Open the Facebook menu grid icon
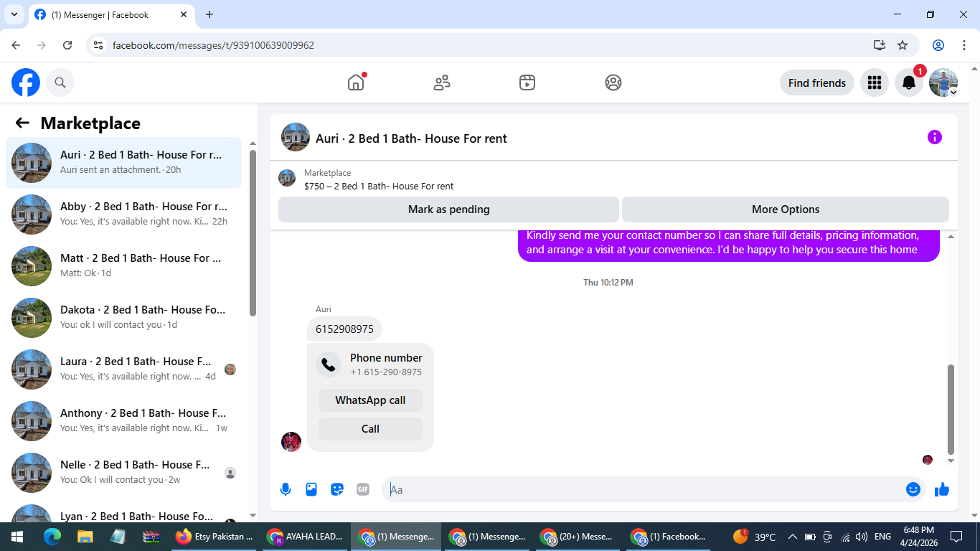Image resolution: width=980 pixels, height=551 pixels. (875, 83)
